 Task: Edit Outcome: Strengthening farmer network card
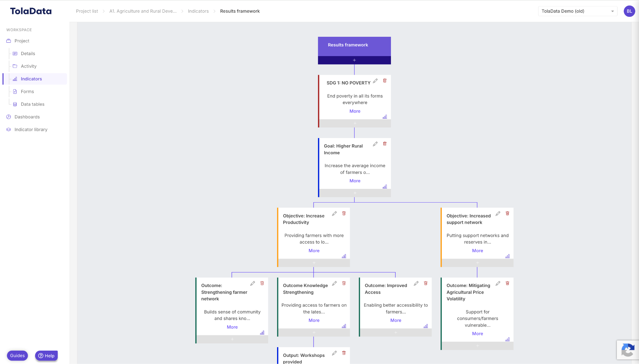click(253, 283)
